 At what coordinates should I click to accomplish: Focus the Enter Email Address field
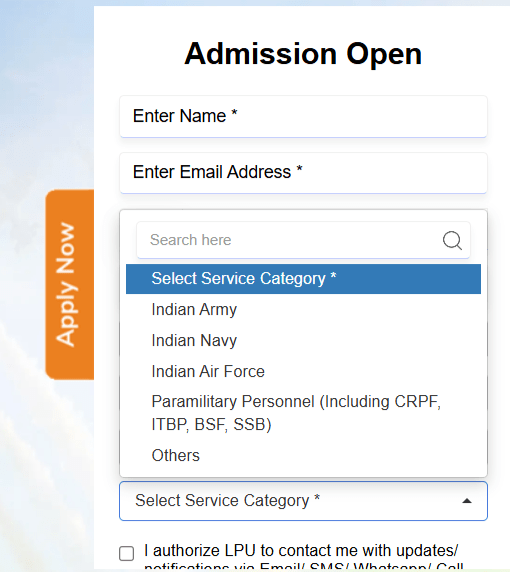(x=303, y=173)
